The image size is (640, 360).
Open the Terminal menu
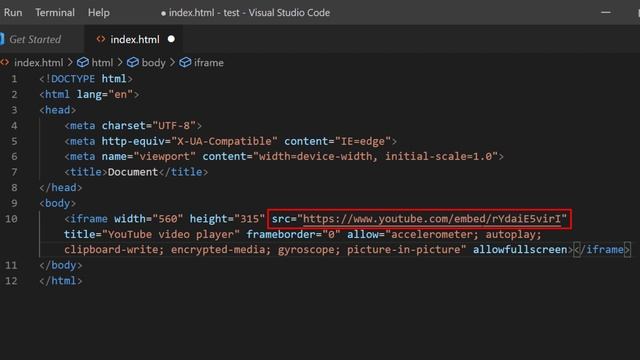click(x=55, y=13)
